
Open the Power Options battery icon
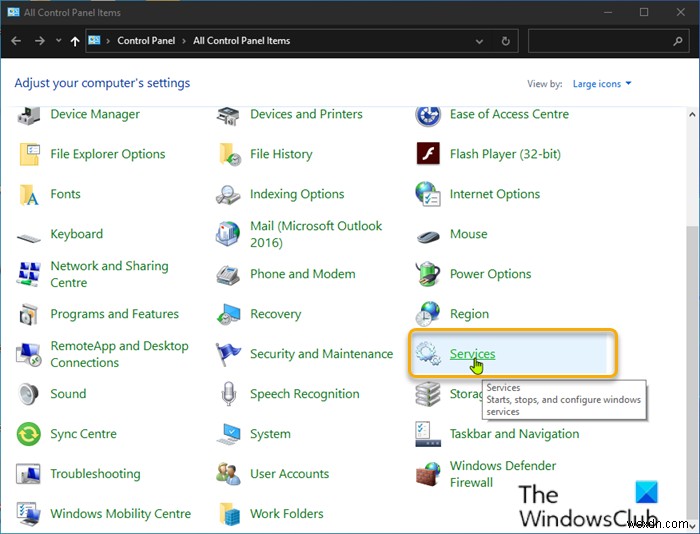click(428, 274)
